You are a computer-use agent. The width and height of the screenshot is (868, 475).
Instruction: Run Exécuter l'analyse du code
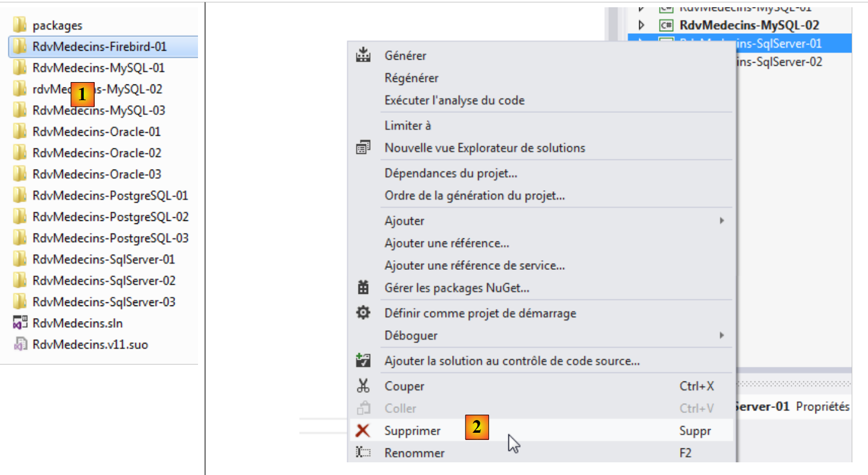point(455,100)
